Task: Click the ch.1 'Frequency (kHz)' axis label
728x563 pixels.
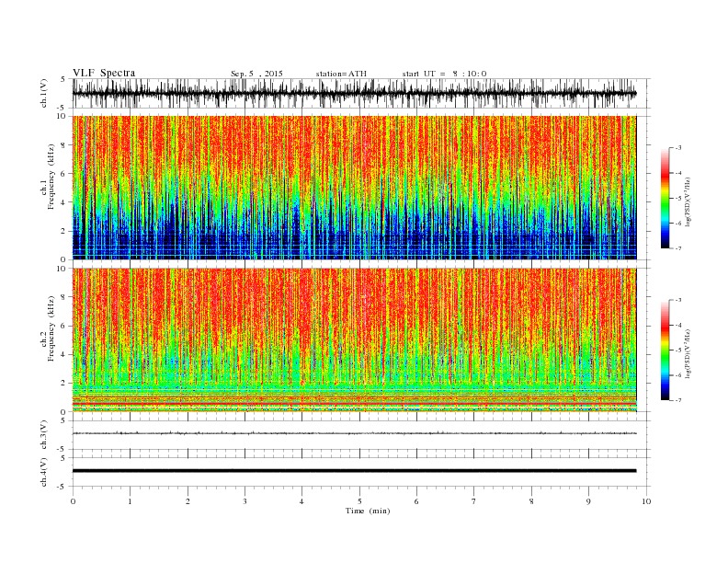Action: click(51, 177)
